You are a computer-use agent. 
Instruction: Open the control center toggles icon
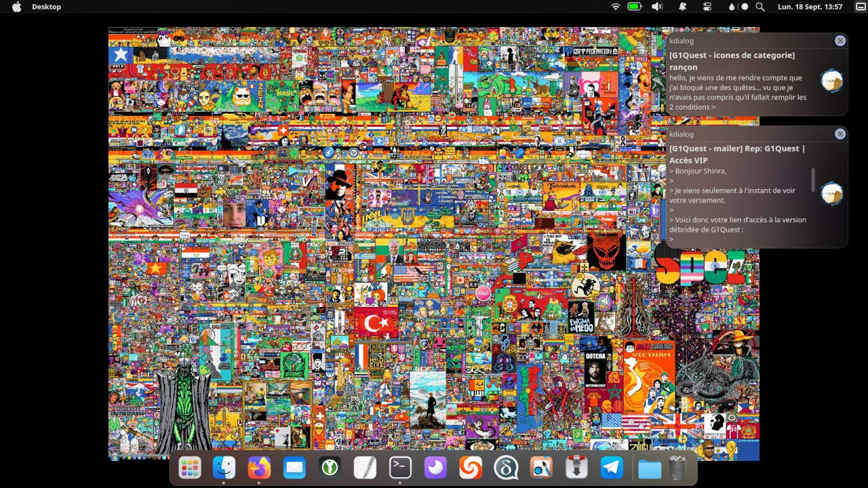707,6
